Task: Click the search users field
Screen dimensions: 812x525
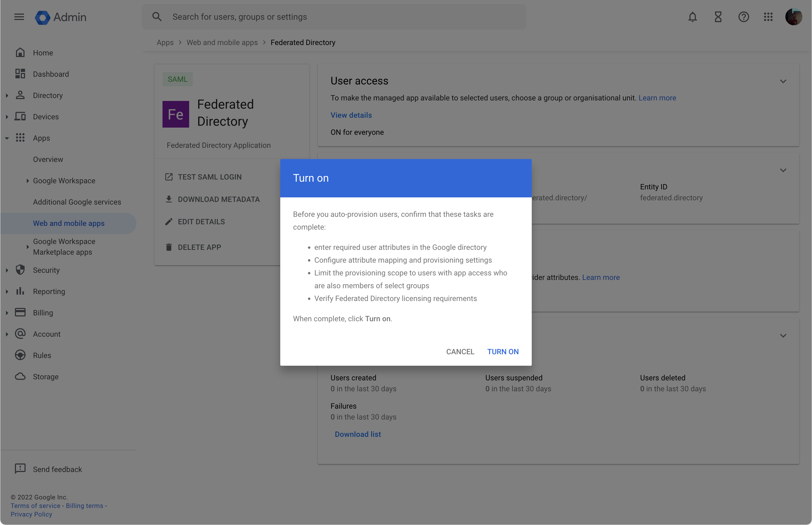Action: (x=341, y=16)
